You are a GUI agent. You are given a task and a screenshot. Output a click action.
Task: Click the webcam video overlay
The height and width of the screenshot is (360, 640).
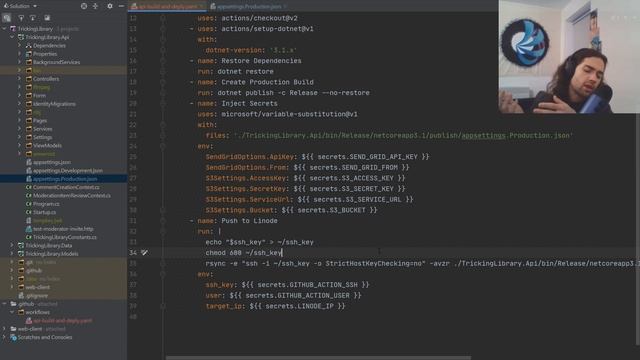tap(569, 56)
